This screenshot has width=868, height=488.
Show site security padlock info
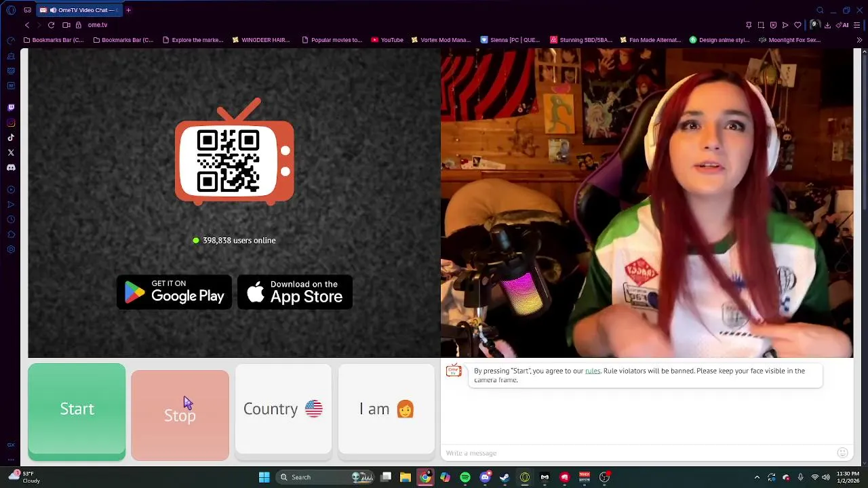(79, 25)
